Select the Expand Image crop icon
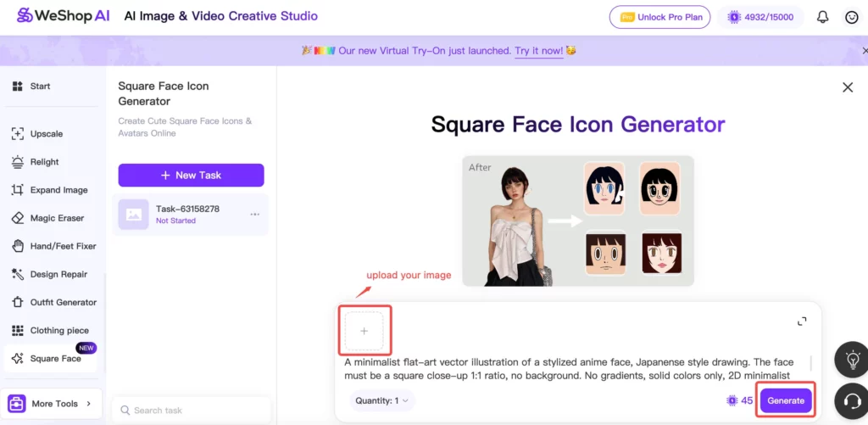Screen dimensions: 868x425 (x=18, y=190)
